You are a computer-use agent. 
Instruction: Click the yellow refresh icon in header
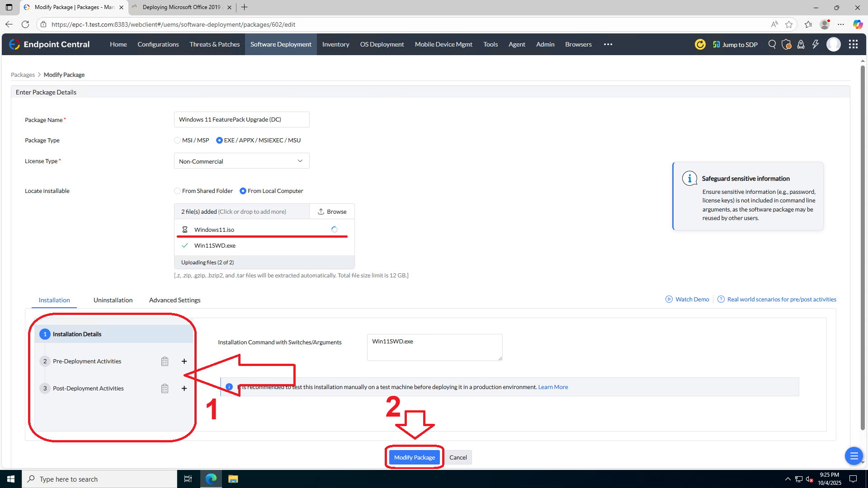pyautogui.click(x=700, y=44)
